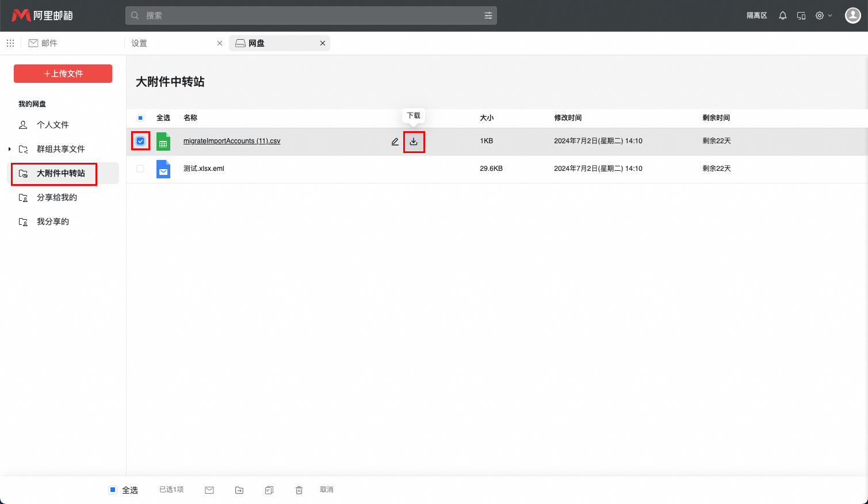Click the download icon for migrateImportAccounts file
The width and height of the screenshot is (868, 504).
tap(414, 142)
